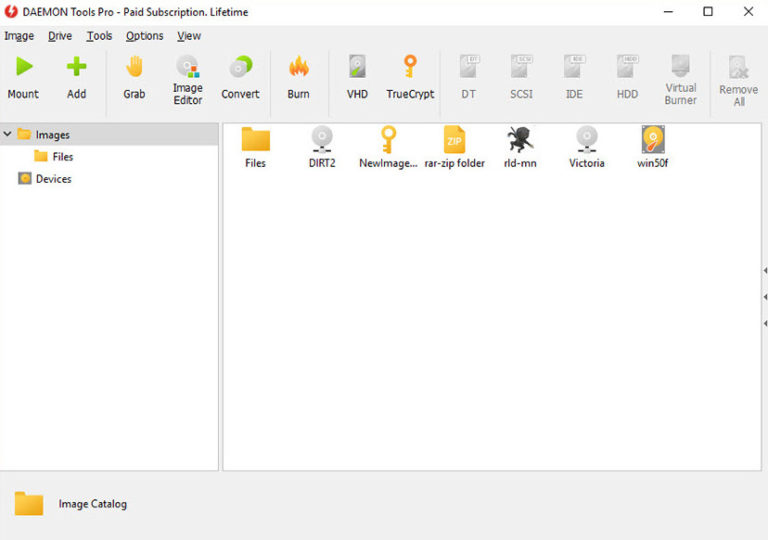The image size is (768, 540).
Task: Click the Add plus icon
Action: 76,66
